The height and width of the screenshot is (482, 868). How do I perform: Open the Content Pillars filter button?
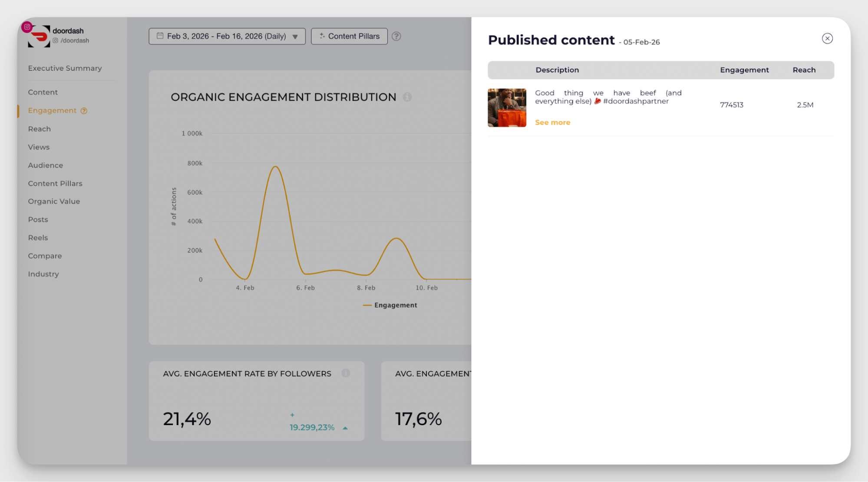[349, 36]
